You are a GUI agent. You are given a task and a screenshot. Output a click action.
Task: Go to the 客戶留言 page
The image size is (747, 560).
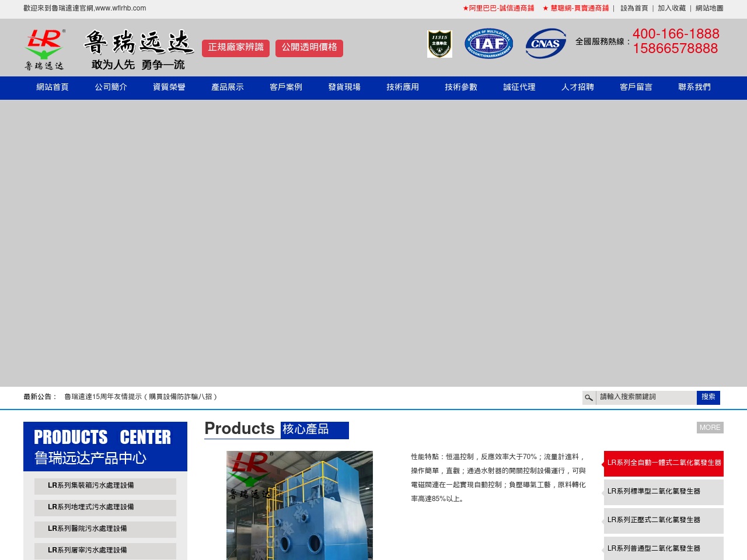coord(636,87)
